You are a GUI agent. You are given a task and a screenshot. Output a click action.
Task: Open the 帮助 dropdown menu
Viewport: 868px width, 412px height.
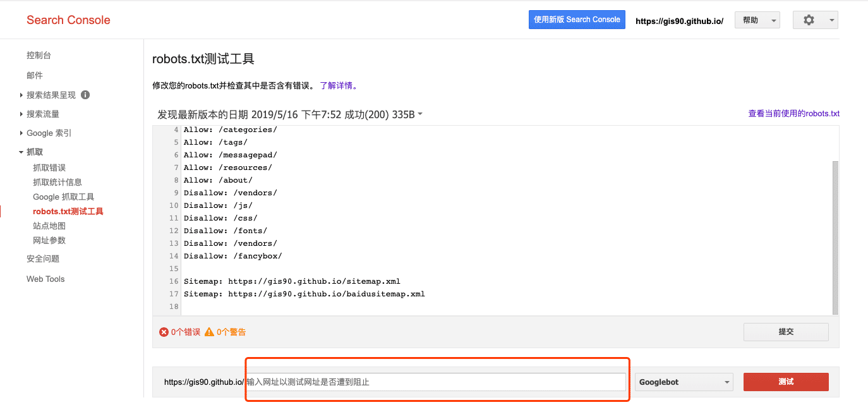coord(757,20)
